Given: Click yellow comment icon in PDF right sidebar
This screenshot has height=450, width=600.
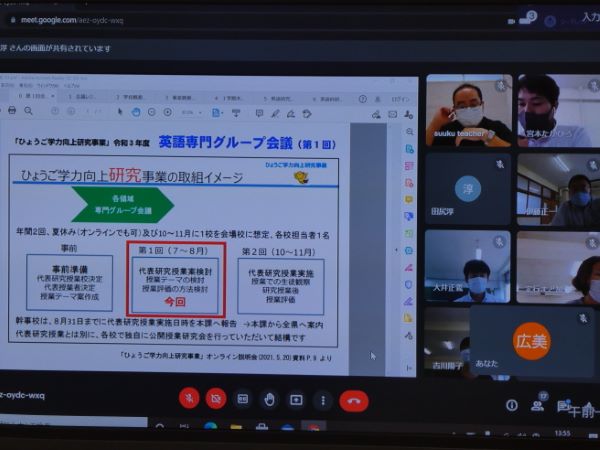Looking at the screenshot, I should click(x=409, y=200).
